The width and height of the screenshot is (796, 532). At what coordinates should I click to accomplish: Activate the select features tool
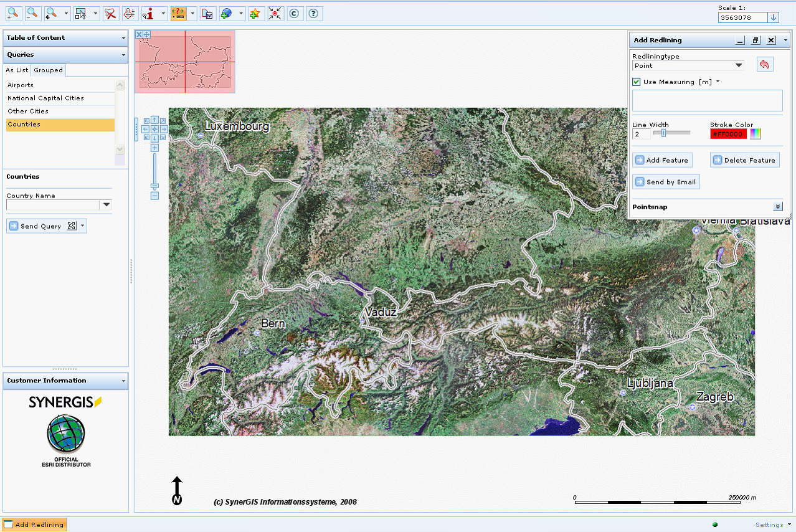coord(82,13)
